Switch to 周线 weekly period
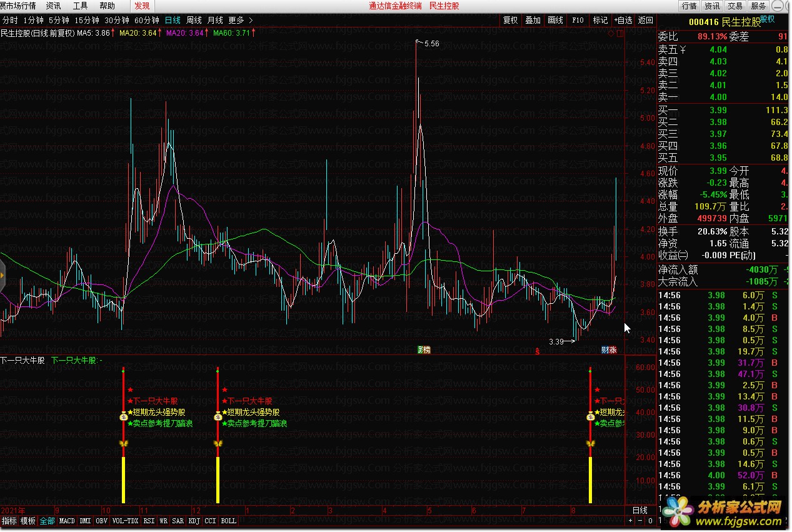The width and height of the screenshot is (792, 532). pyautogui.click(x=194, y=20)
